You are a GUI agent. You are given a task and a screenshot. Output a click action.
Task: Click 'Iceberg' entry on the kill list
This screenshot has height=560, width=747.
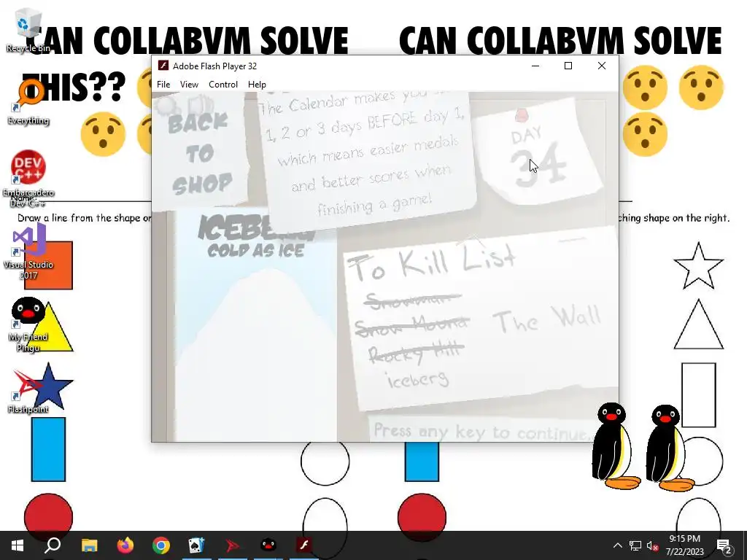click(x=418, y=379)
